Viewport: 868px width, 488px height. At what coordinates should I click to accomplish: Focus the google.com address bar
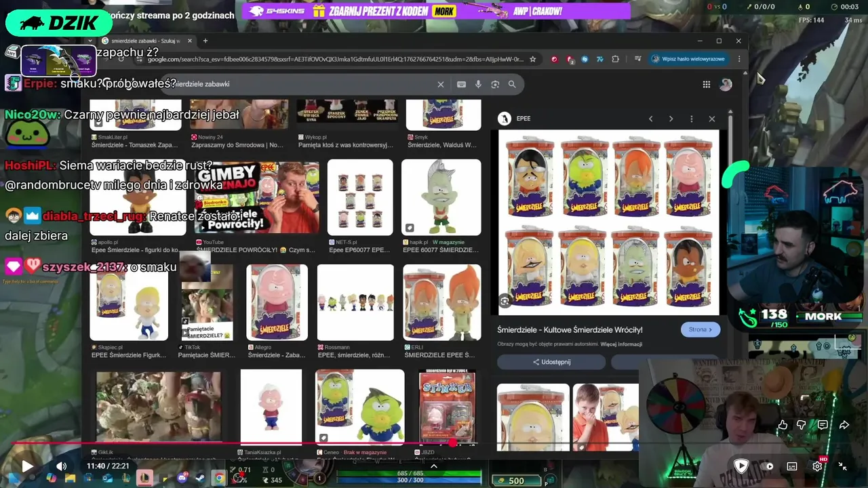coord(336,59)
